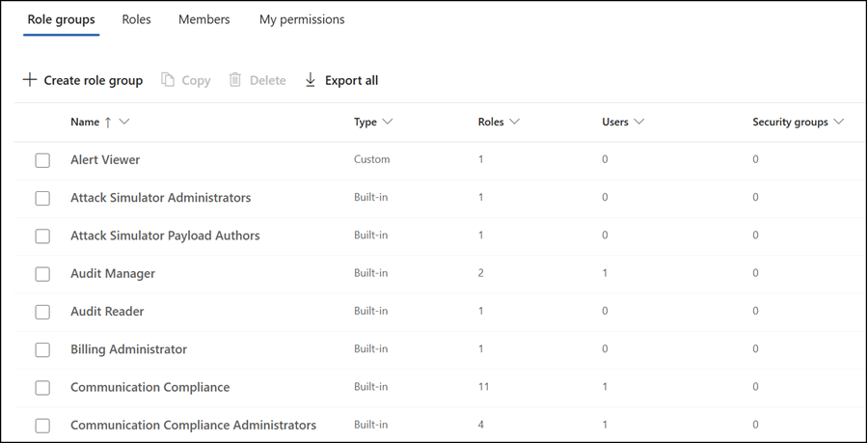Click the Built-in type of Audit Manager
Image resolution: width=868 pixels, height=443 pixels.
click(371, 273)
